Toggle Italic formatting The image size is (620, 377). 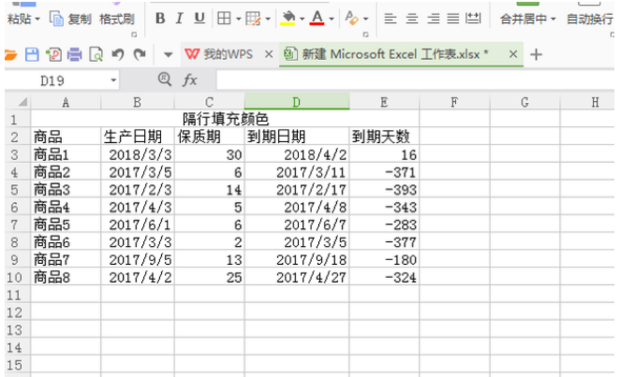click(x=179, y=18)
